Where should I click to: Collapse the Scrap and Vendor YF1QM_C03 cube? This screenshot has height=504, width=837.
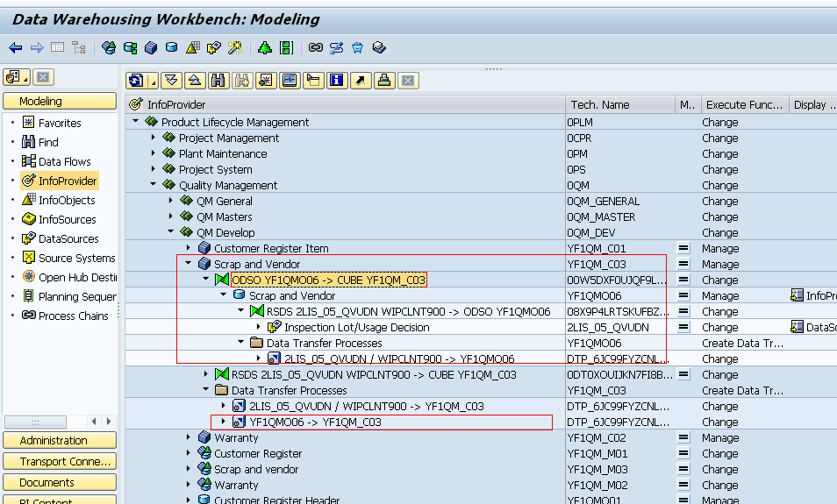pyautogui.click(x=189, y=264)
